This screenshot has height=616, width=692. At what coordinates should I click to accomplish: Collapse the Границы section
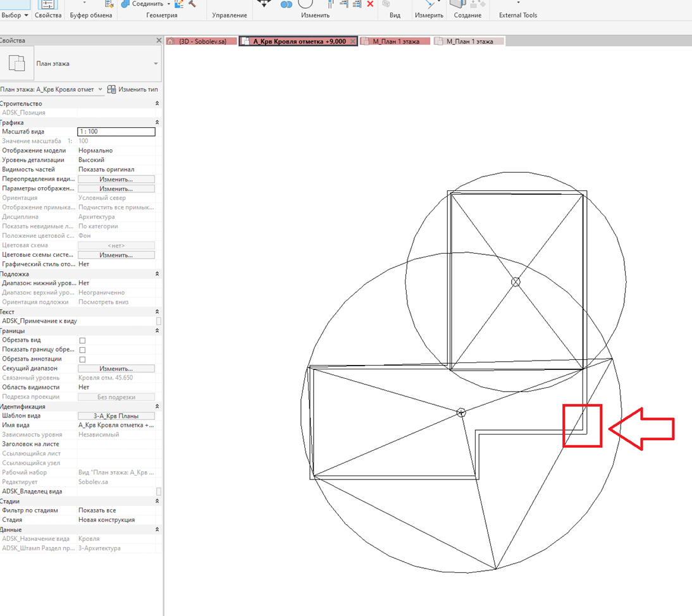[157, 331]
